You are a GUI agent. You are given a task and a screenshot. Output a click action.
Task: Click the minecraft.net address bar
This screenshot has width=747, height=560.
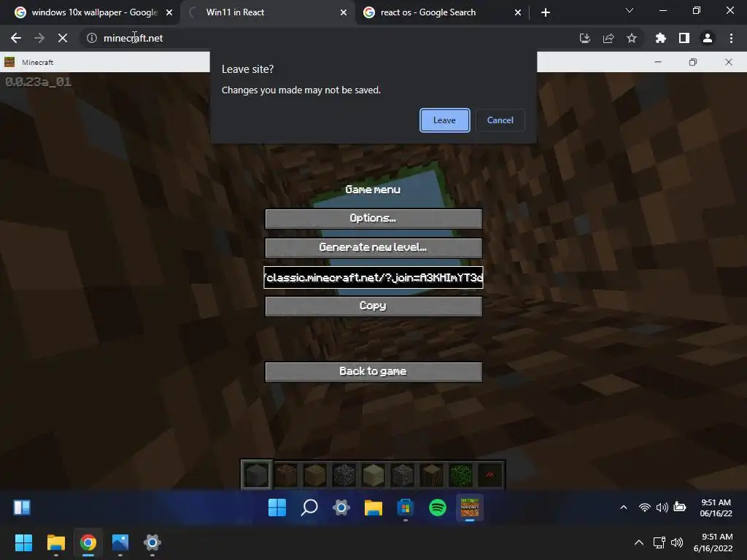point(329,38)
